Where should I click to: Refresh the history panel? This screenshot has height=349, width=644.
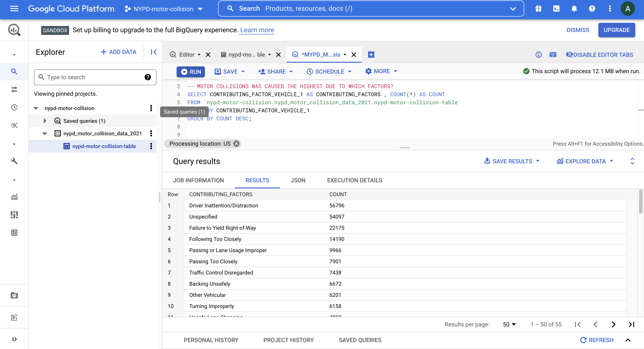point(597,340)
